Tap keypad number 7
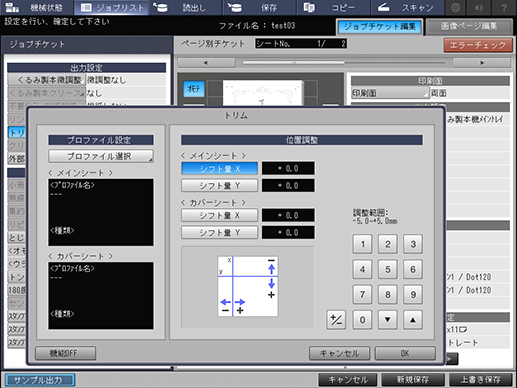This screenshot has width=517, height=388. pyautogui.click(x=362, y=295)
